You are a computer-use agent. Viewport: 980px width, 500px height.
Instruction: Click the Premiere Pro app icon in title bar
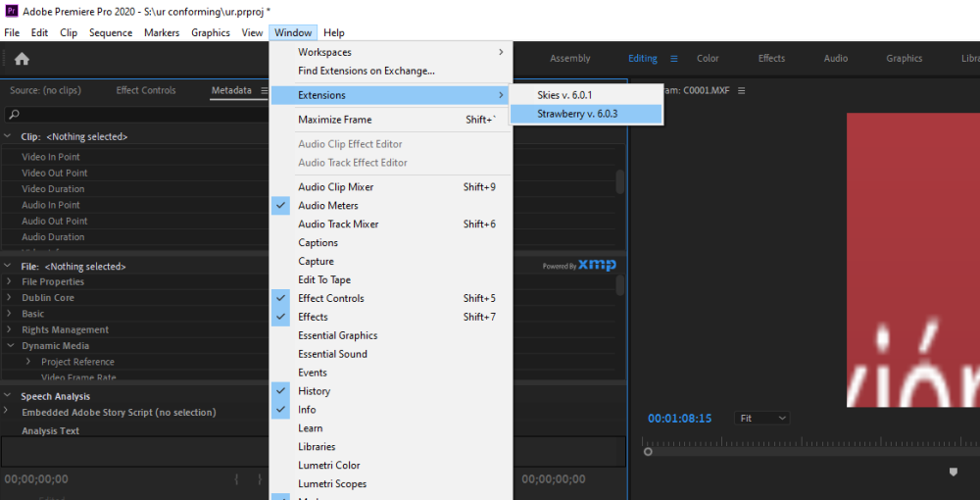coord(11,11)
